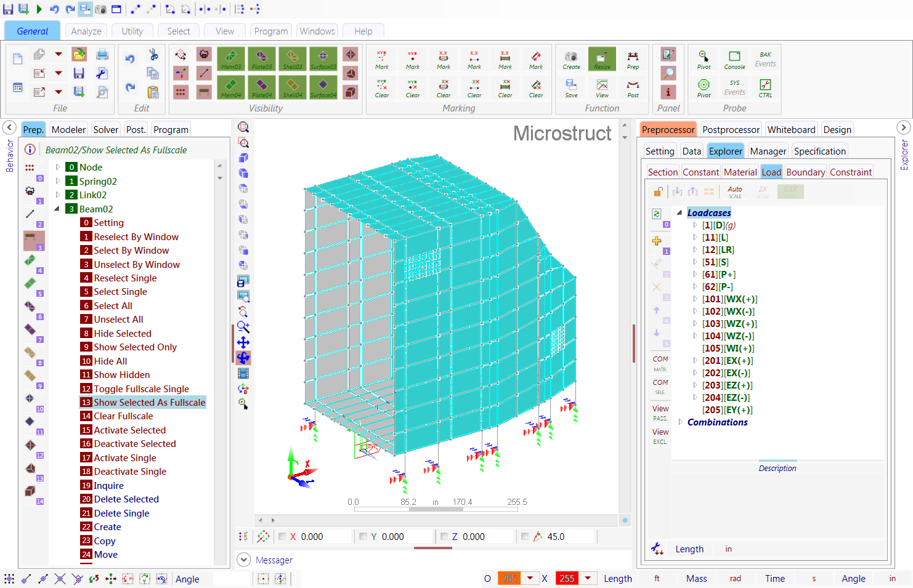Viewport: 913px width, 588px height.
Task: Expand the Messager panel chevron
Action: click(x=244, y=560)
